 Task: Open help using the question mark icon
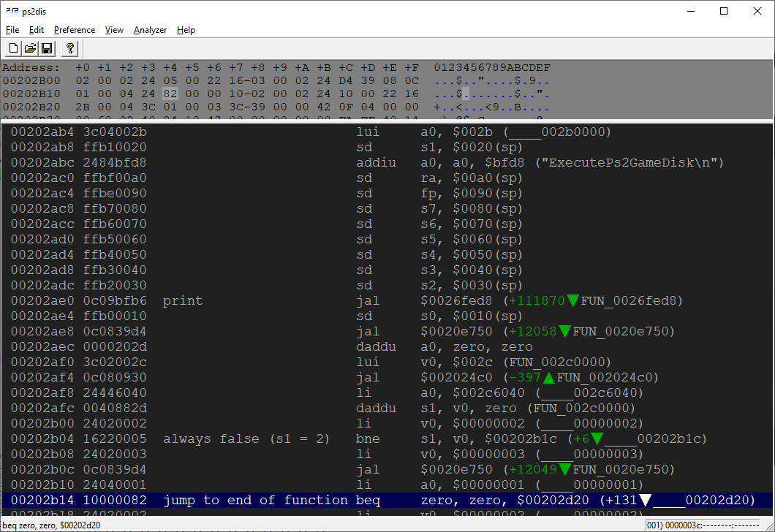click(69, 47)
